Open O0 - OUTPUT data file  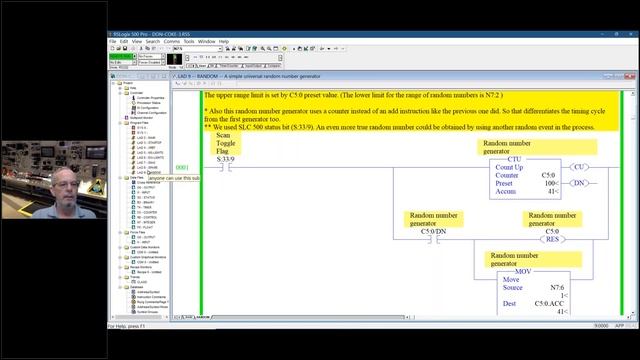click(146, 188)
